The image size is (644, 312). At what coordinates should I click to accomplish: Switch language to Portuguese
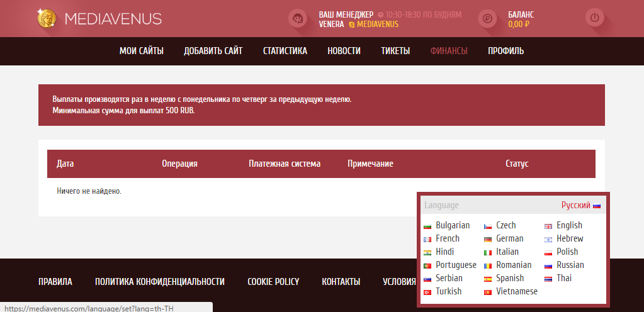point(456,265)
